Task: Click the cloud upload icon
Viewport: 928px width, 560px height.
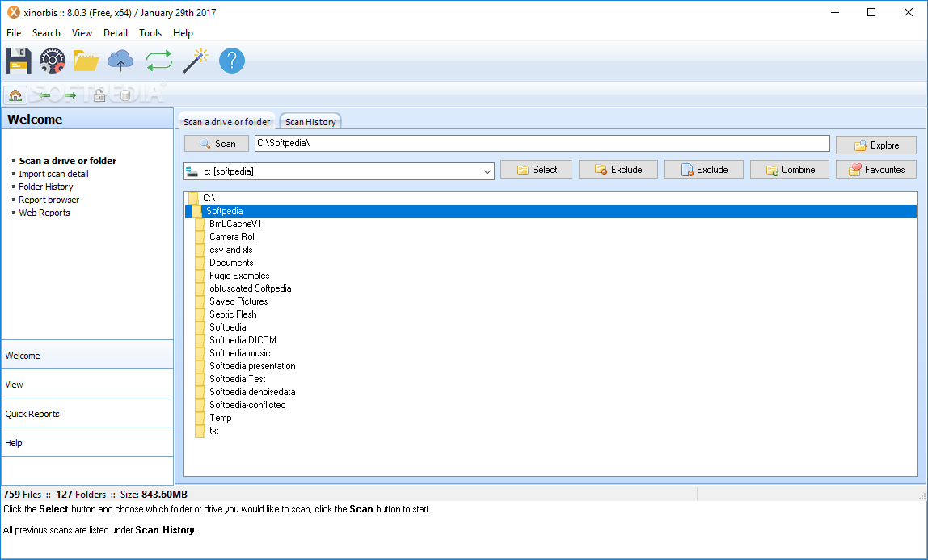Action: 120,61
